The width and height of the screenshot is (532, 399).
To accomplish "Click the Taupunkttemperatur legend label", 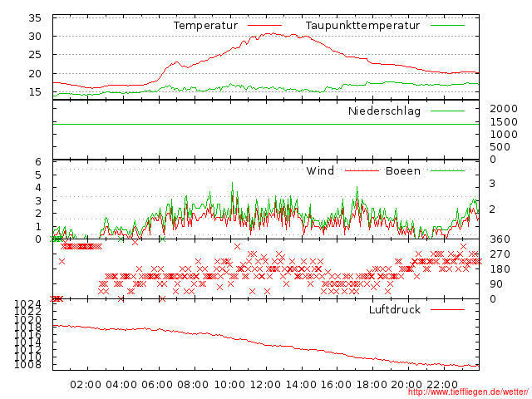I will (362, 26).
